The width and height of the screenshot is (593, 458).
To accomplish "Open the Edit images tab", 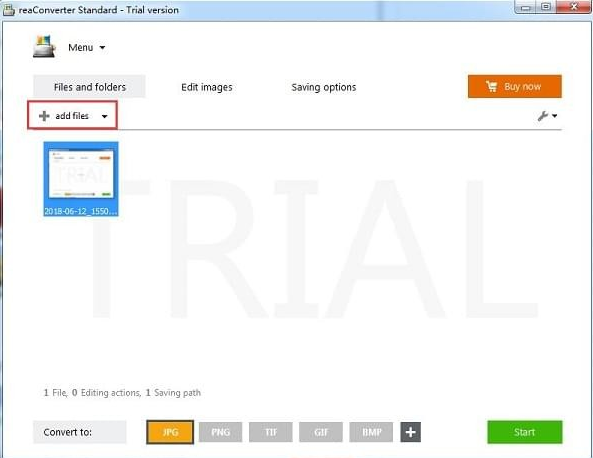I will [206, 87].
